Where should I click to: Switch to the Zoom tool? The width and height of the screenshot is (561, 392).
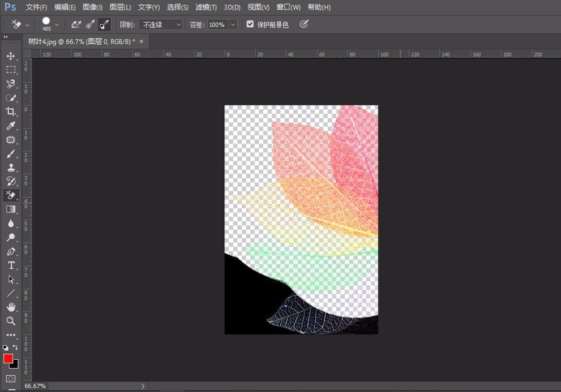[11, 321]
